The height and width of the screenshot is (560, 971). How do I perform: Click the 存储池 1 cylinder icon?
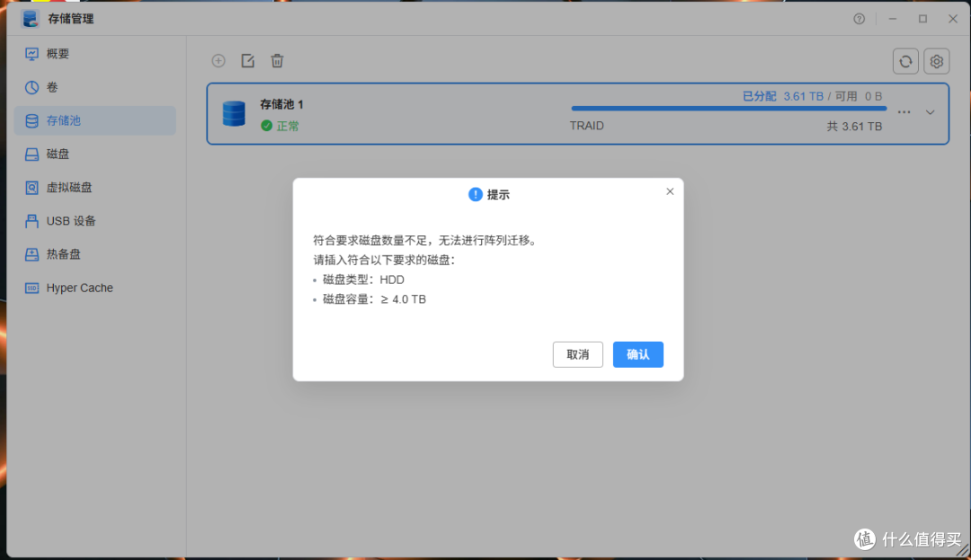click(234, 113)
